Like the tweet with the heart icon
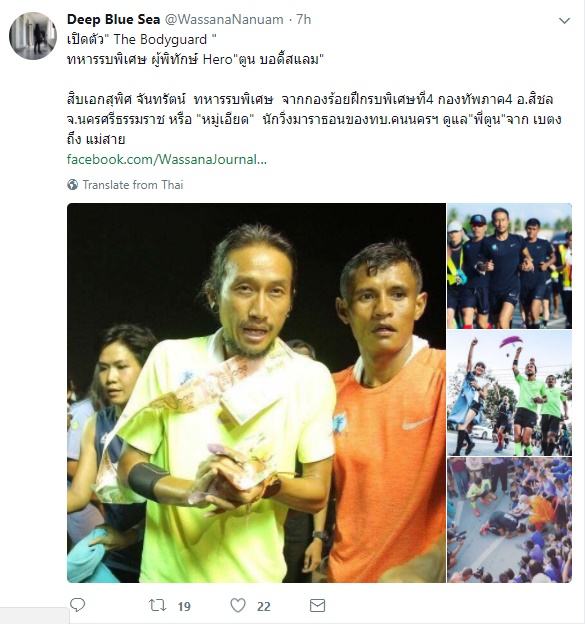This screenshot has width=585, height=624. [x=238, y=606]
